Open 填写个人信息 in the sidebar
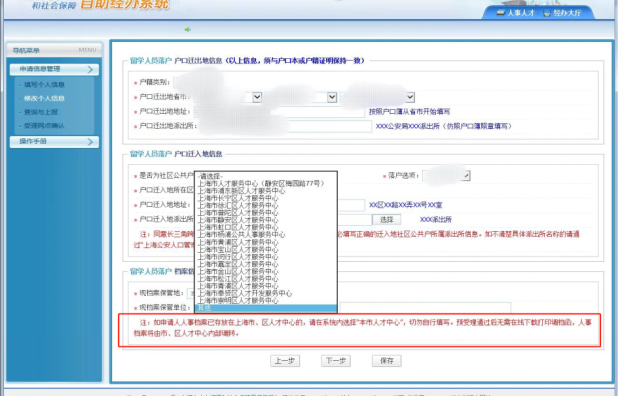 [44, 85]
